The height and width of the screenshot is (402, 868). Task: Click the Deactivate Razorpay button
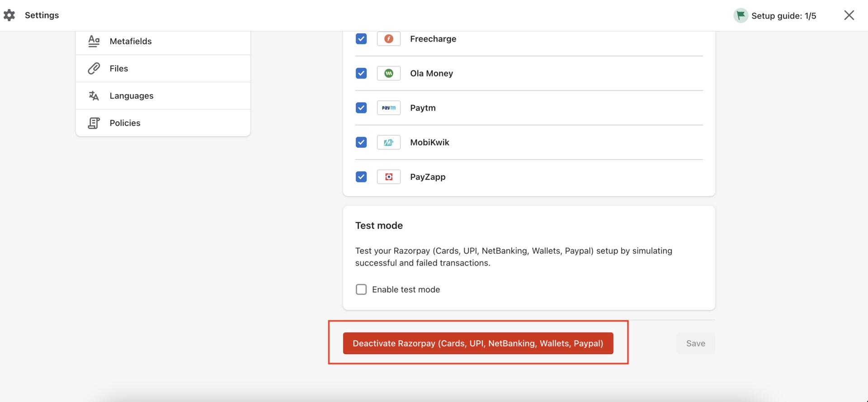click(x=478, y=343)
